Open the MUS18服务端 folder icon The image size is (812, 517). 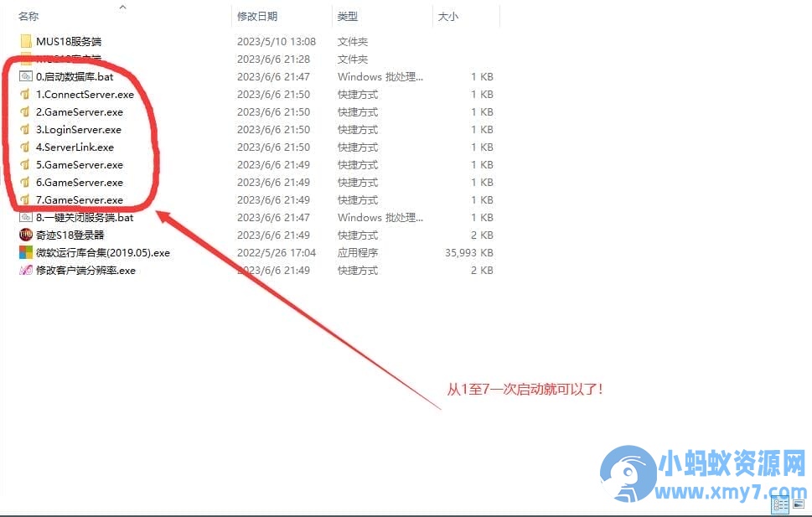pyautogui.click(x=25, y=41)
